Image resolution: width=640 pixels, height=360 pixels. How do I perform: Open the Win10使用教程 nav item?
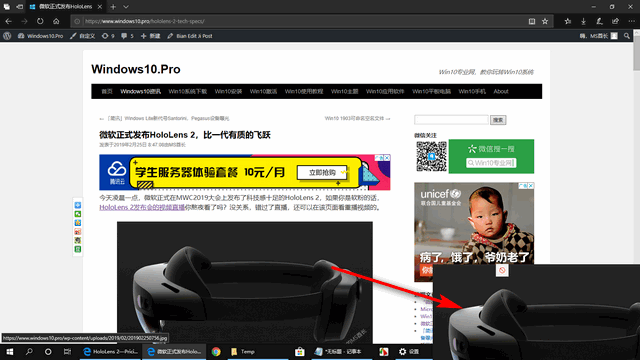(304, 91)
